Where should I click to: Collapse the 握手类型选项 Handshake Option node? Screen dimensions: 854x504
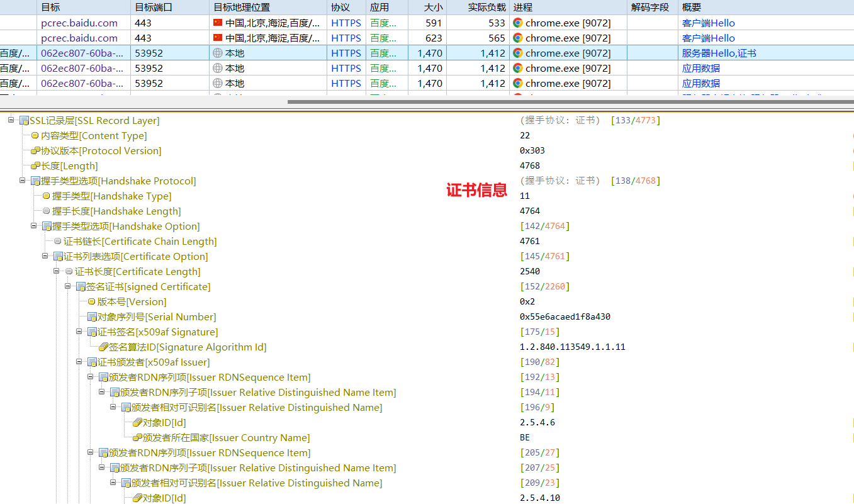click(x=33, y=226)
